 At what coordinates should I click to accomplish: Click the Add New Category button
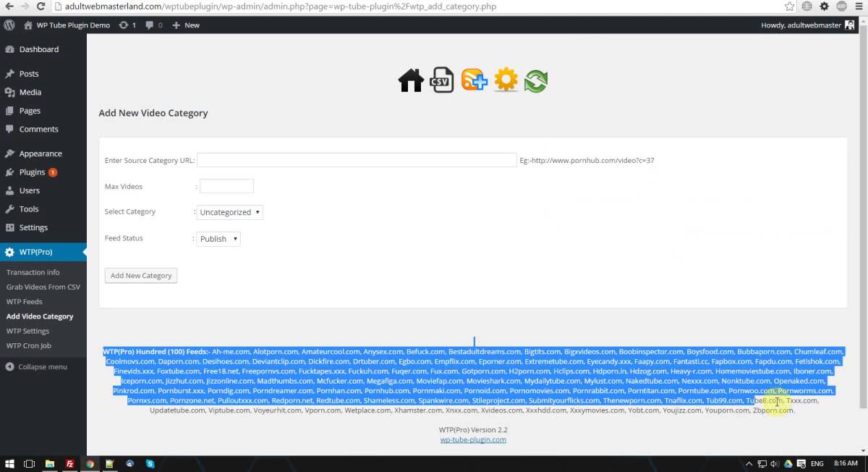coord(141,275)
